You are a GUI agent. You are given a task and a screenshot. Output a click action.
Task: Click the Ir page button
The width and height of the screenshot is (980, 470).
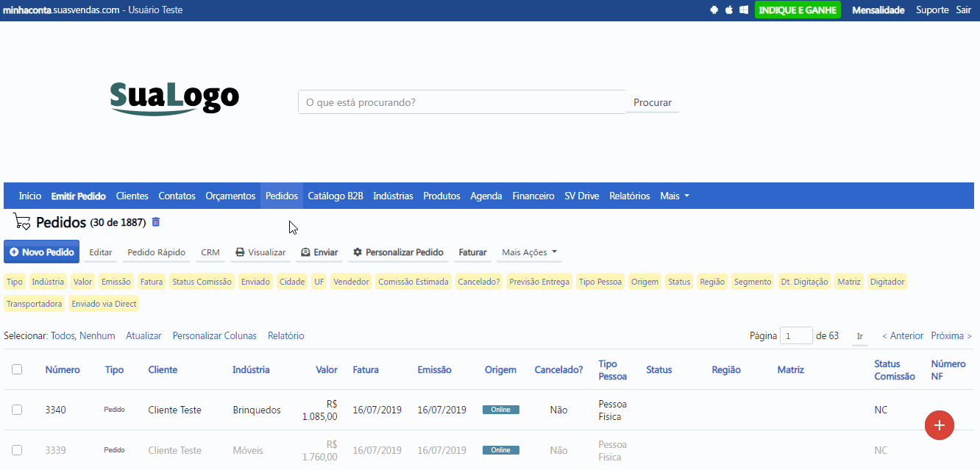click(860, 336)
